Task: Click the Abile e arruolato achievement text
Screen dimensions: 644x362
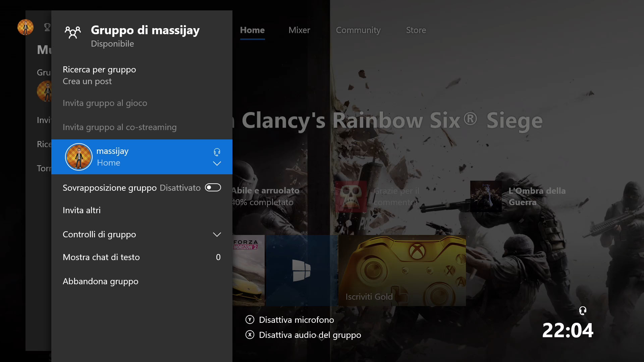Action: [266, 191]
